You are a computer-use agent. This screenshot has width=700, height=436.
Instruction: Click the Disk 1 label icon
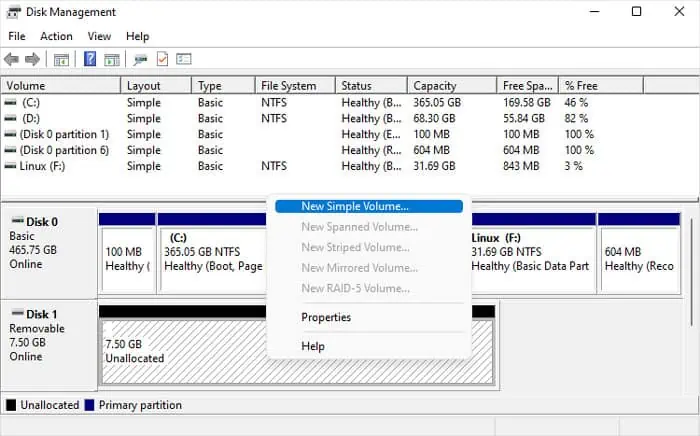coord(17,312)
